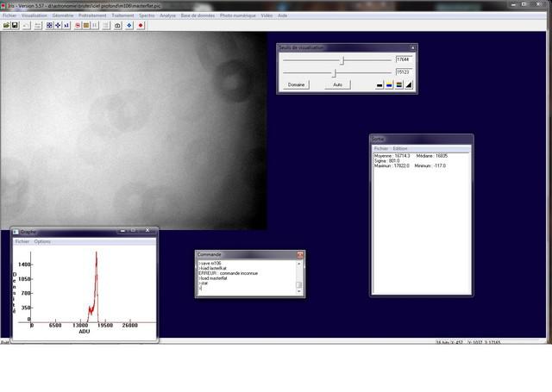The image size is (552, 392).
Task: Click the black triangle negative-view icon
Action: 409,84
